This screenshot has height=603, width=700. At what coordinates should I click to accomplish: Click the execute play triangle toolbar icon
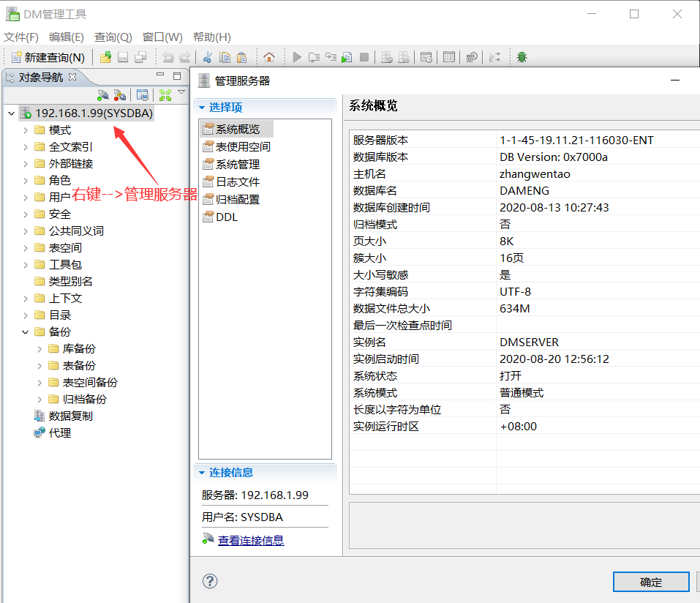pos(297,57)
